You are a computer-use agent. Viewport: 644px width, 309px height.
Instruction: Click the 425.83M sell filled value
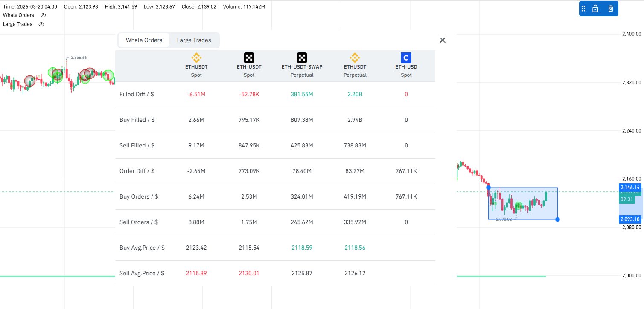302,145
